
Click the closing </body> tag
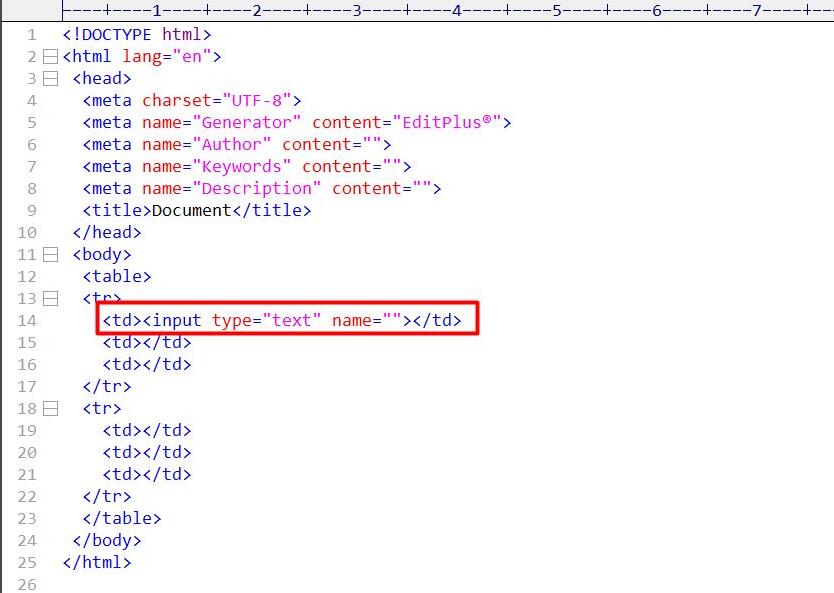pyautogui.click(x=107, y=540)
